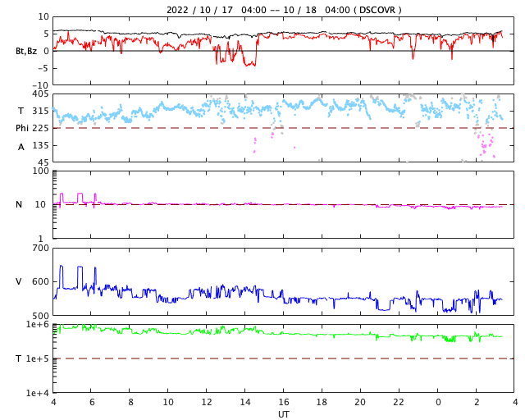Image resolution: width=525 pixels, height=420 pixels.
Task: Click the chart title date range text
Action: coord(284,10)
